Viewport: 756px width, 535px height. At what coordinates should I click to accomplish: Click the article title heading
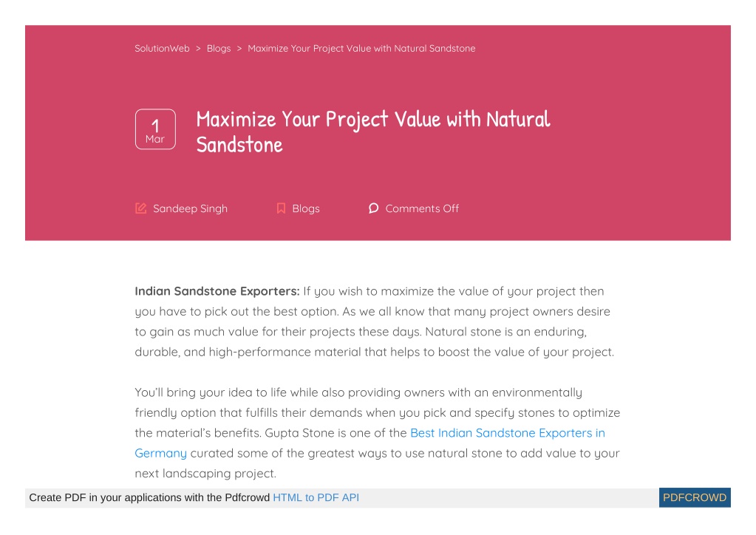tap(372, 132)
